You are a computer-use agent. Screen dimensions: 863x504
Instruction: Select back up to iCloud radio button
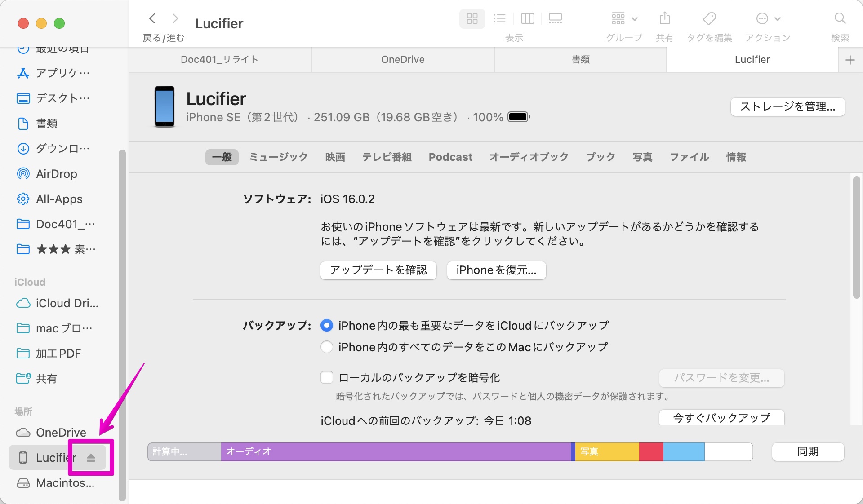point(327,326)
